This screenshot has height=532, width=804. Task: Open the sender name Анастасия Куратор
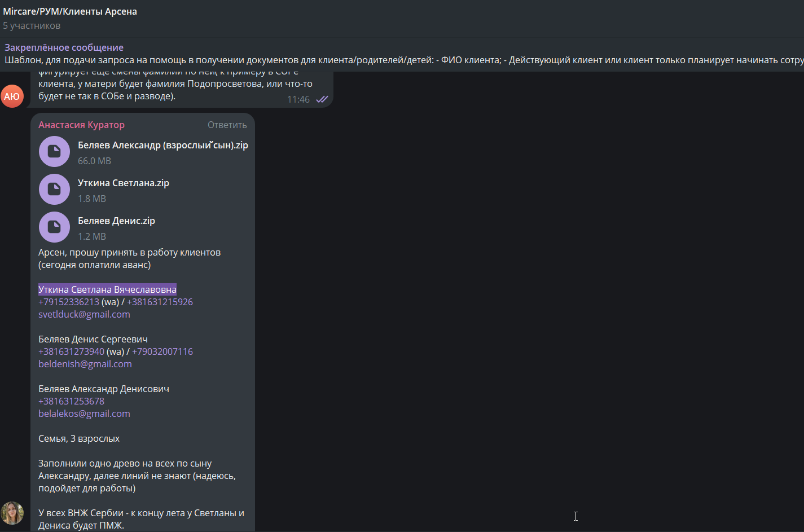point(81,125)
